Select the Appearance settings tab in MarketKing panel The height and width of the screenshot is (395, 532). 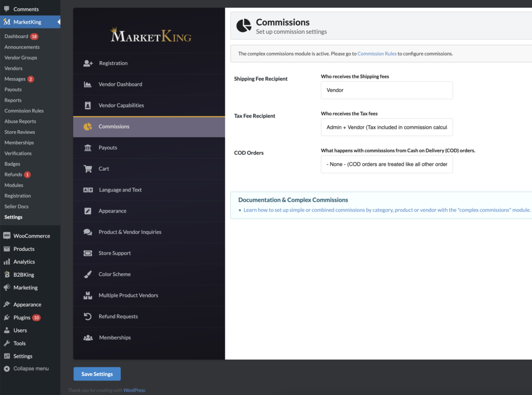pos(149,211)
